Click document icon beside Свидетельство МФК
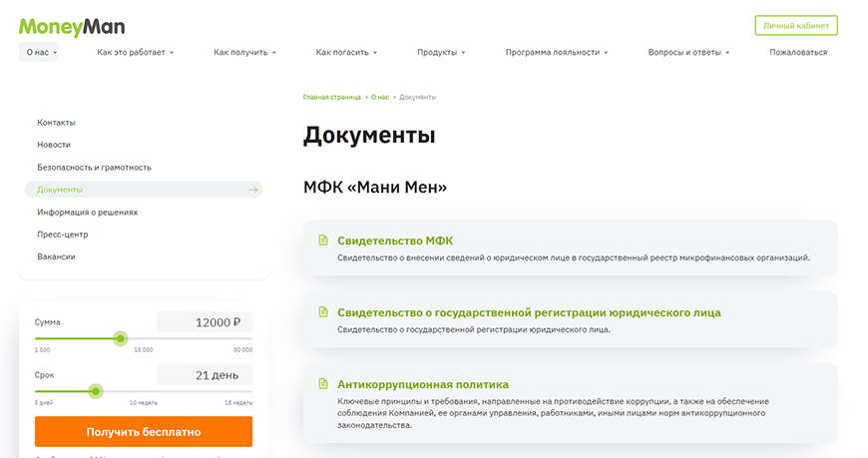 (322, 240)
